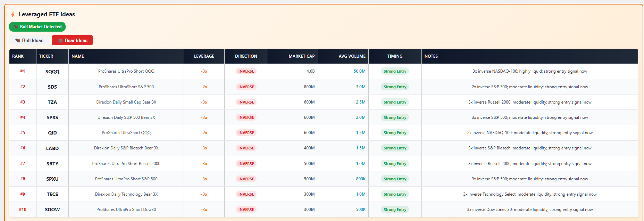Click the 50.0M average volume value
Viewport: 644px width, 221px height.
coord(359,71)
